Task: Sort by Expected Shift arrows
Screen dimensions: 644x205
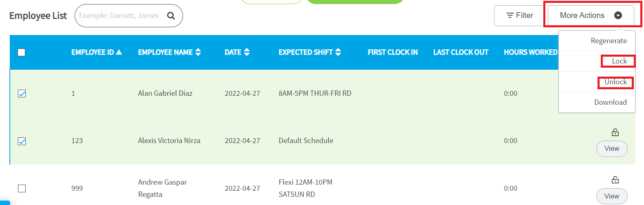Action: click(338, 52)
